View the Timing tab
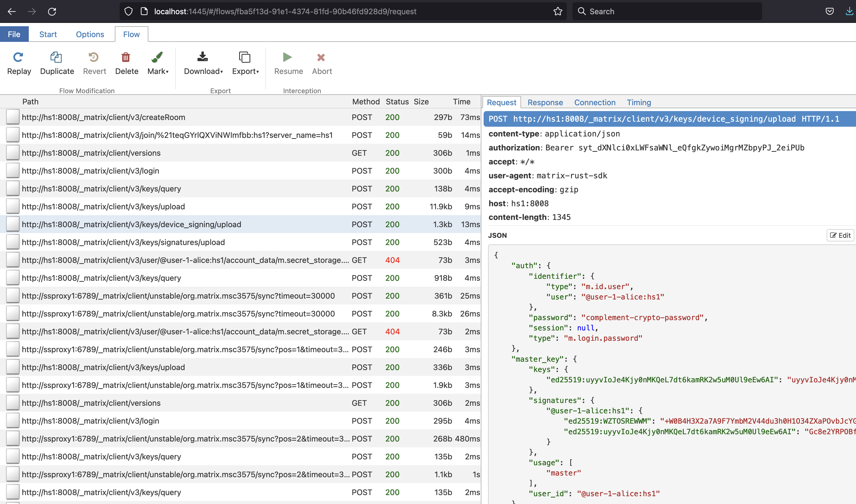The height and width of the screenshot is (504, 856). (639, 102)
